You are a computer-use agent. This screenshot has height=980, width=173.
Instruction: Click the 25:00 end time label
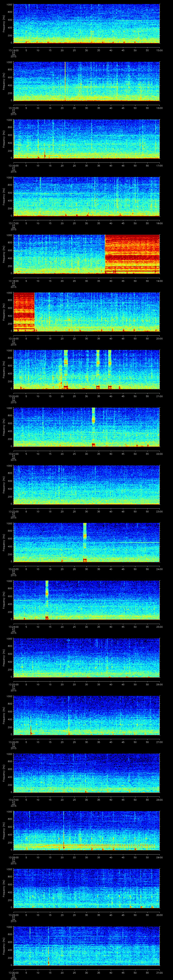coord(159,627)
